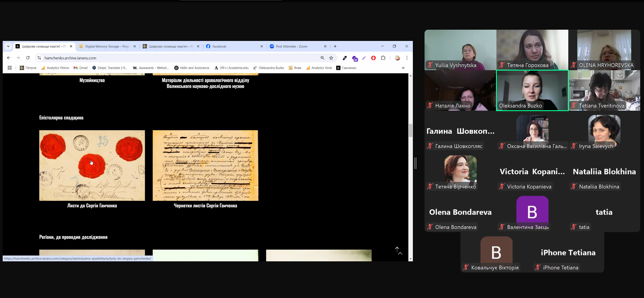The image size is (644, 298).
Task: Open site information icon in address bar
Action: (39, 58)
